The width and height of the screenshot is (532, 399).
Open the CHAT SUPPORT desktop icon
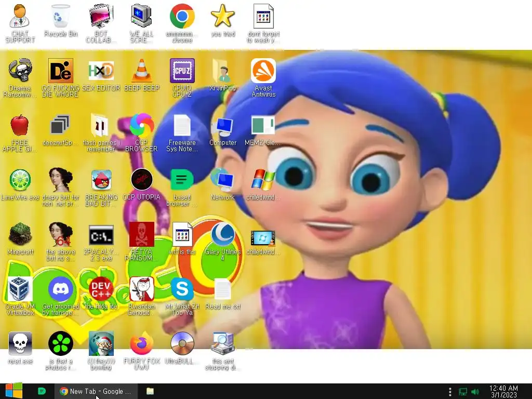[x=20, y=23]
